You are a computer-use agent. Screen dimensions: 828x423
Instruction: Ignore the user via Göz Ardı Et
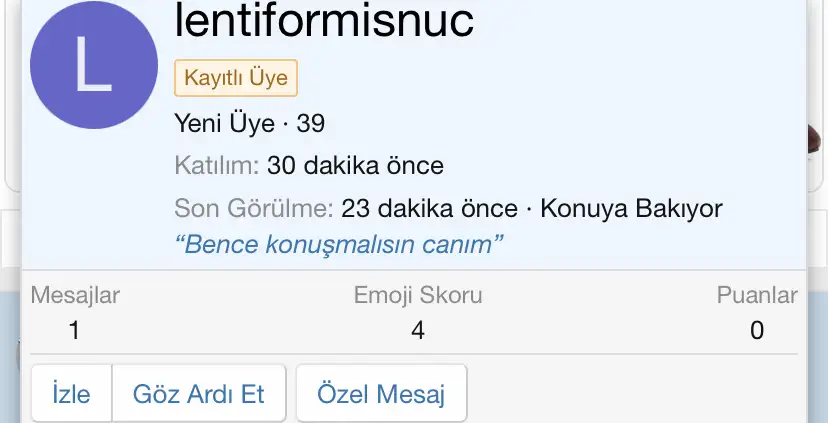point(199,393)
